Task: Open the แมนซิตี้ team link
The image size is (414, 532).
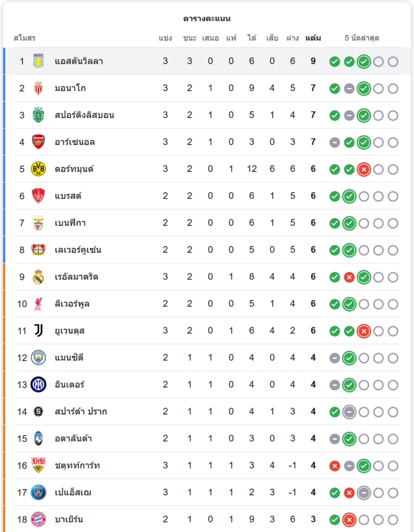Action: click(69, 358)
